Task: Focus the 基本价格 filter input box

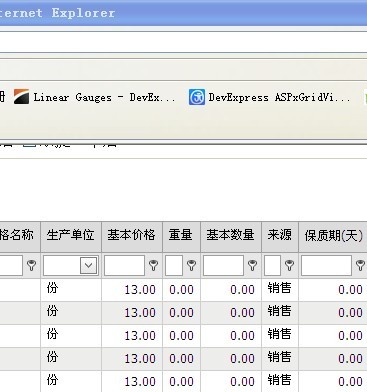Action: (124, 265)
